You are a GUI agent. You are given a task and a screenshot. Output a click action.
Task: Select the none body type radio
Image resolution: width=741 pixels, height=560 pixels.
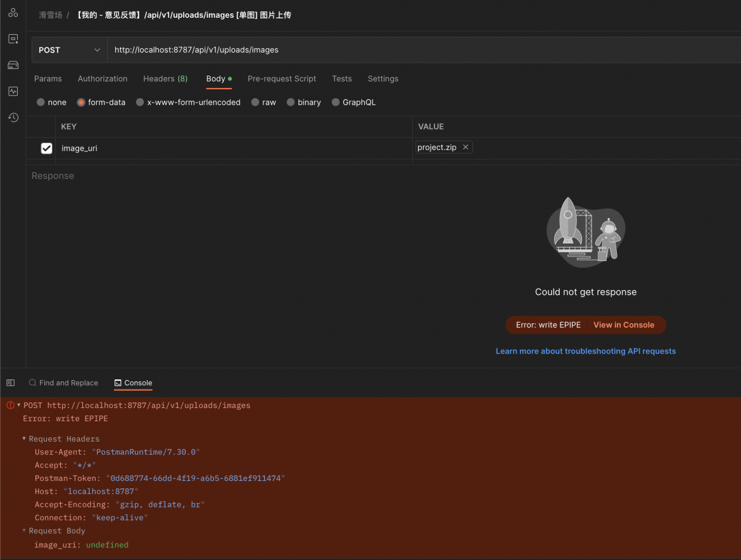(41, 102)
